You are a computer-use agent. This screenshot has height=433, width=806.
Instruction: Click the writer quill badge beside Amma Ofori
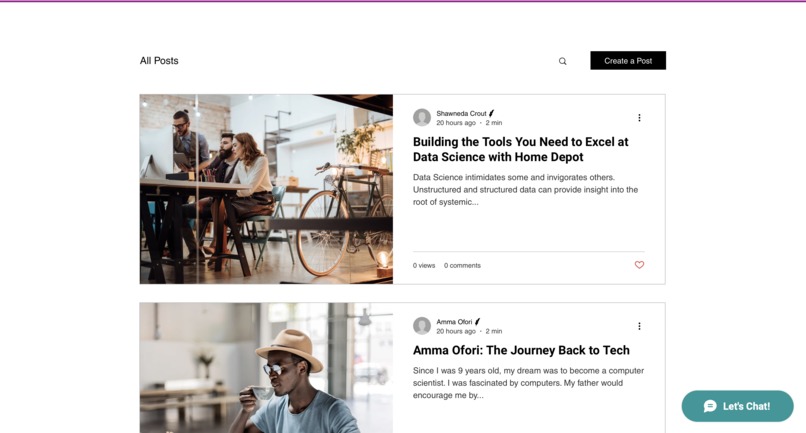point(478,321)
